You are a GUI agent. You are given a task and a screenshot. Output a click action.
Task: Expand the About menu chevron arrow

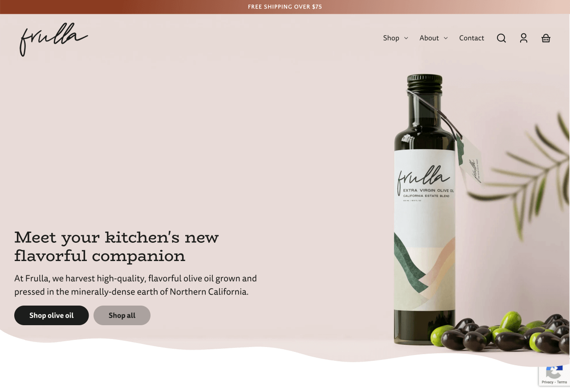446,38
